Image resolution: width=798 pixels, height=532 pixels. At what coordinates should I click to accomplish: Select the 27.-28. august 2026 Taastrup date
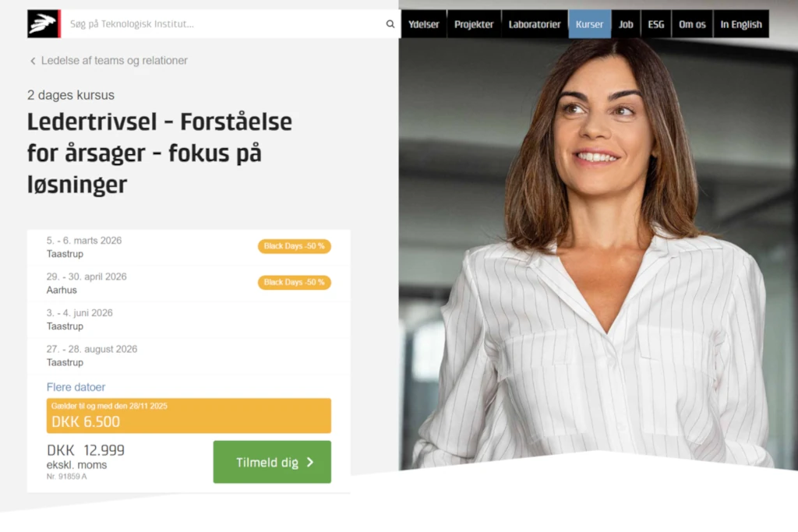point(189,355)
